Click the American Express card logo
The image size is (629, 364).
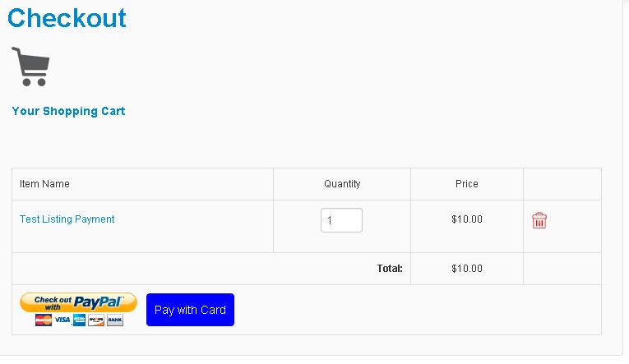coord(80,320)
